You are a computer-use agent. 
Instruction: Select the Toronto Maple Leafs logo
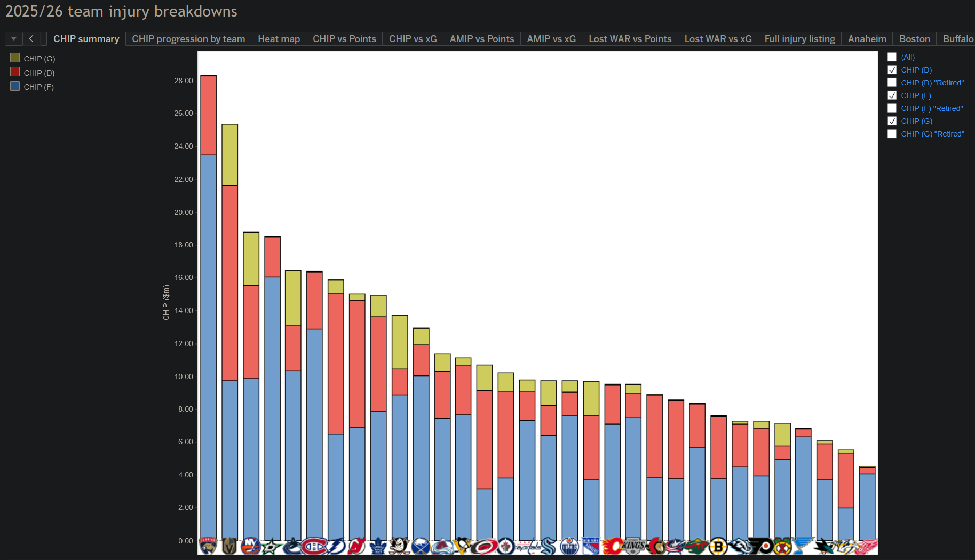point(378,546)
